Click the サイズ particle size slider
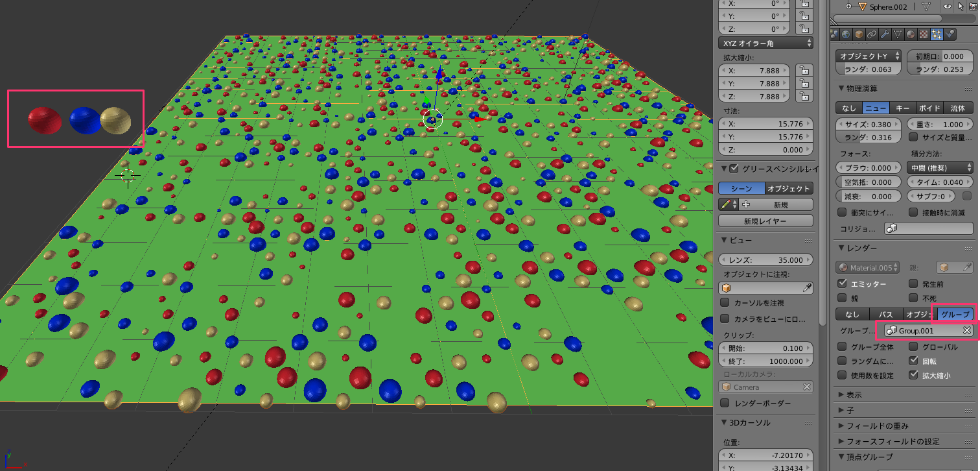The width and height of the screenshot is (980, 471). point(869,125)
